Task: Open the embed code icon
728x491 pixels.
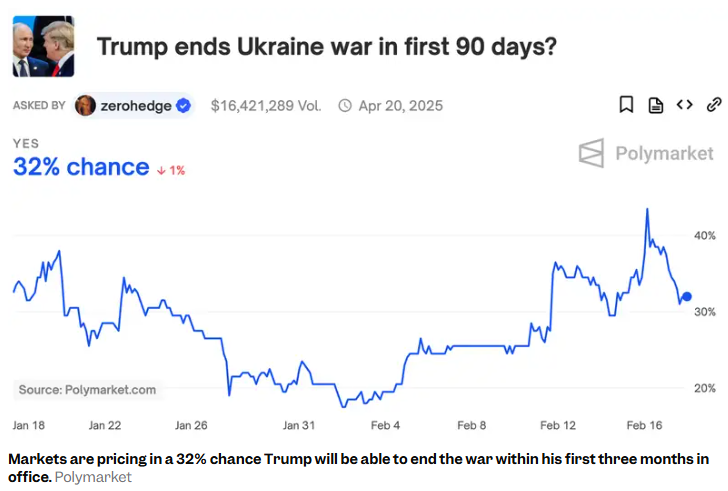Action: click(685, 105)
